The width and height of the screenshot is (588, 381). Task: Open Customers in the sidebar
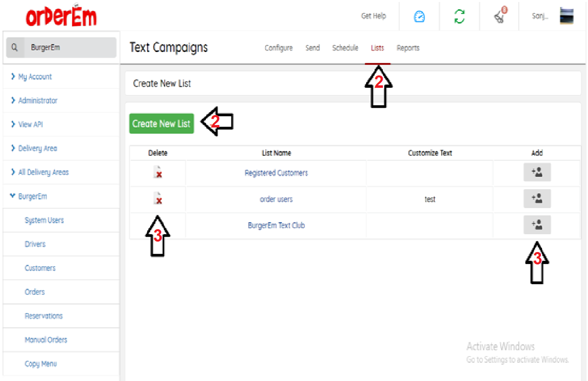click(40, 268)
